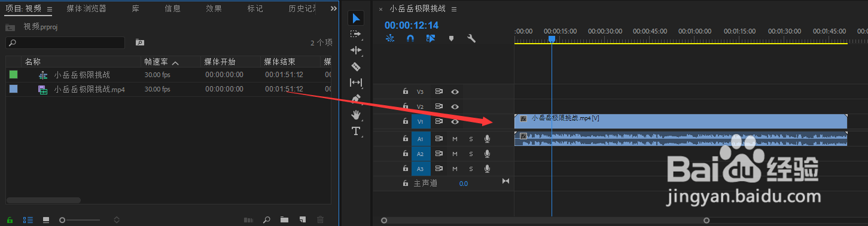Screen dimensions: 868x226
Task: Toggle timeline Snap magnet icon
Action: [x=410, y=38]
